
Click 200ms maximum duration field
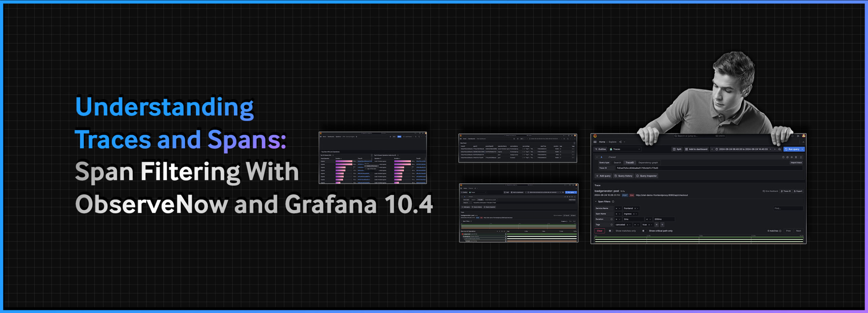point(664,219)
